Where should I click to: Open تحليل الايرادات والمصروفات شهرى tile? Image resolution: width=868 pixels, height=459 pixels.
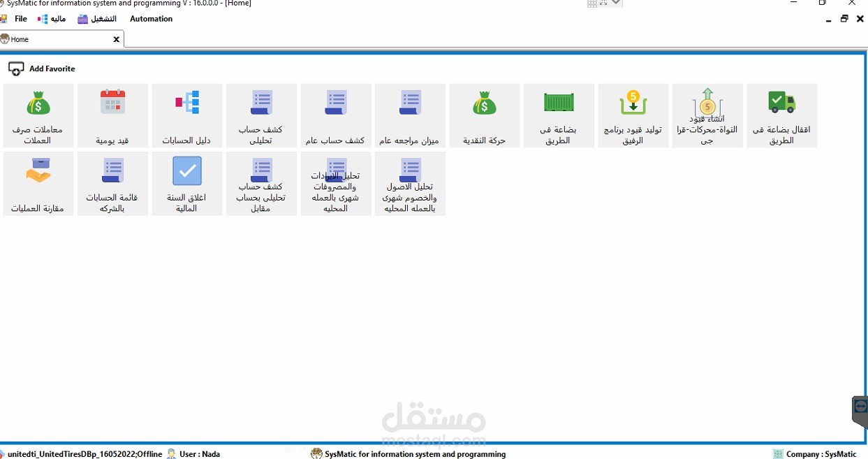336,184
